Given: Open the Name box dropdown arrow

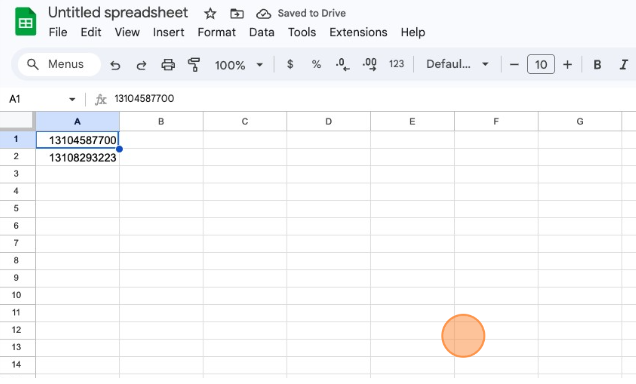Looking at the screenshot, I should coord(72,99).
